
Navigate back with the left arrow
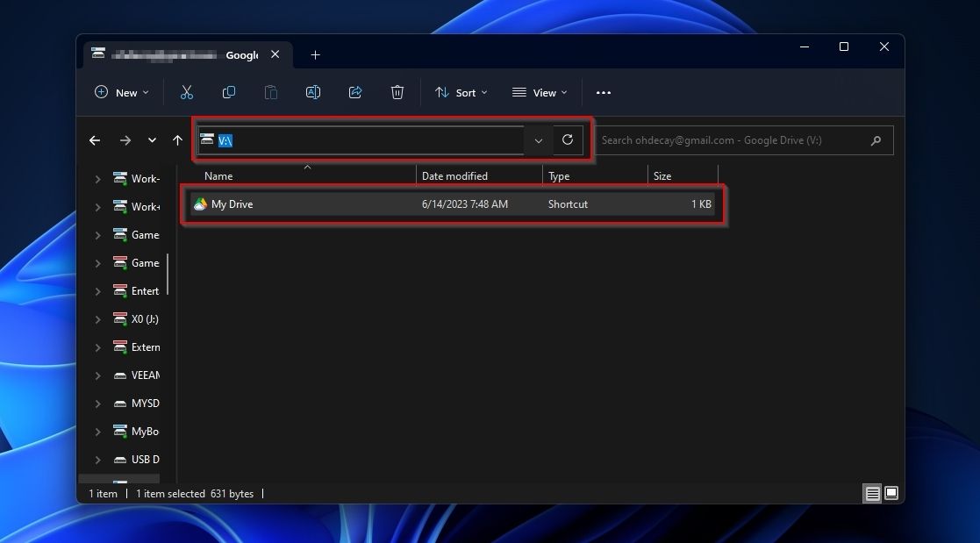(x=95, y=140)
